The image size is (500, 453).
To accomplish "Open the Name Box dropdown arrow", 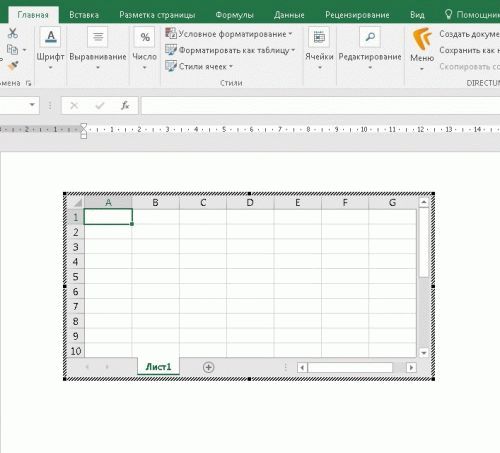I will [32, 105].
